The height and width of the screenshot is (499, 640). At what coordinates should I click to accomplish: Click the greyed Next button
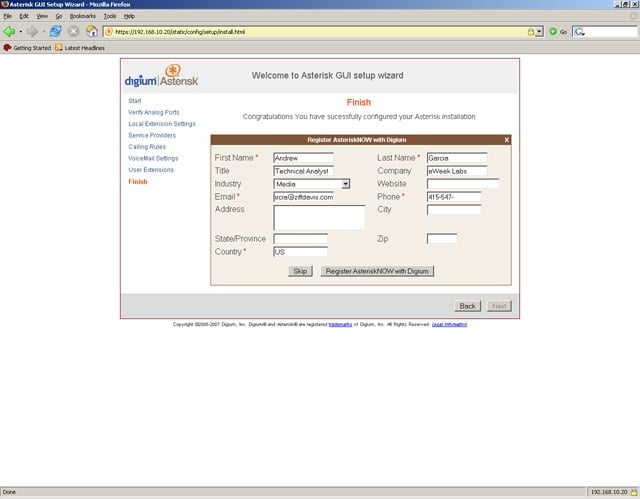499,306
